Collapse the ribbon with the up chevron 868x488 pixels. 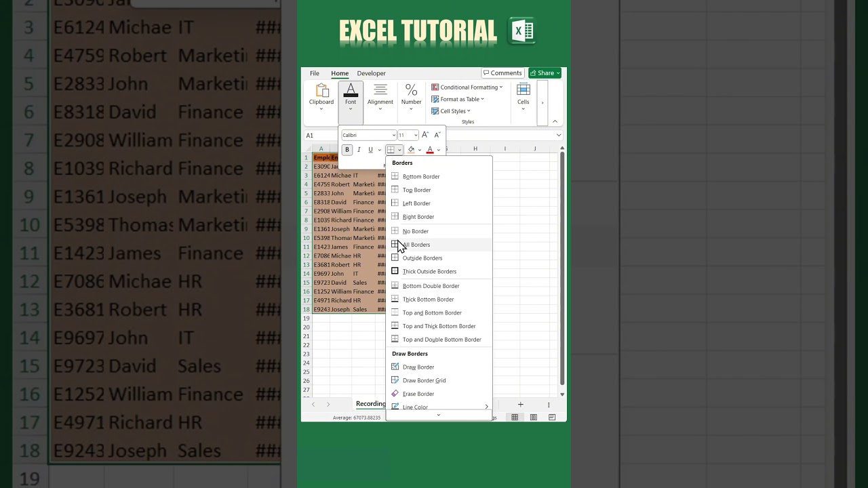(x=555, y=121)
